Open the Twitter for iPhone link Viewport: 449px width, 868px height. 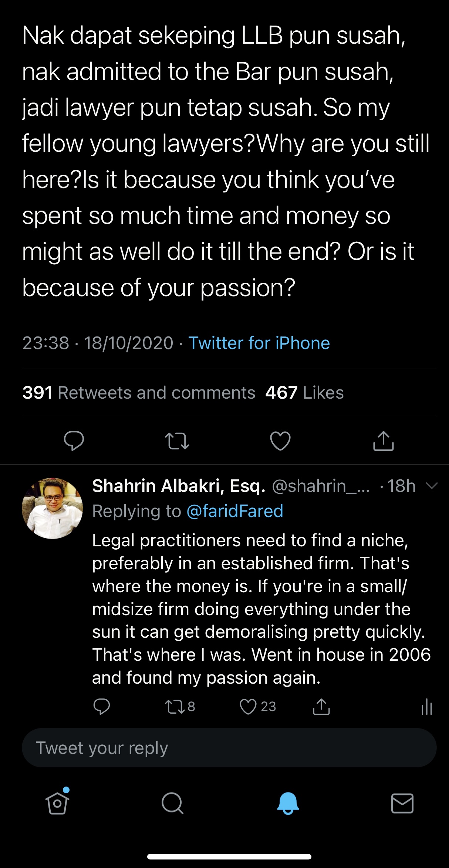pos(259,343)
